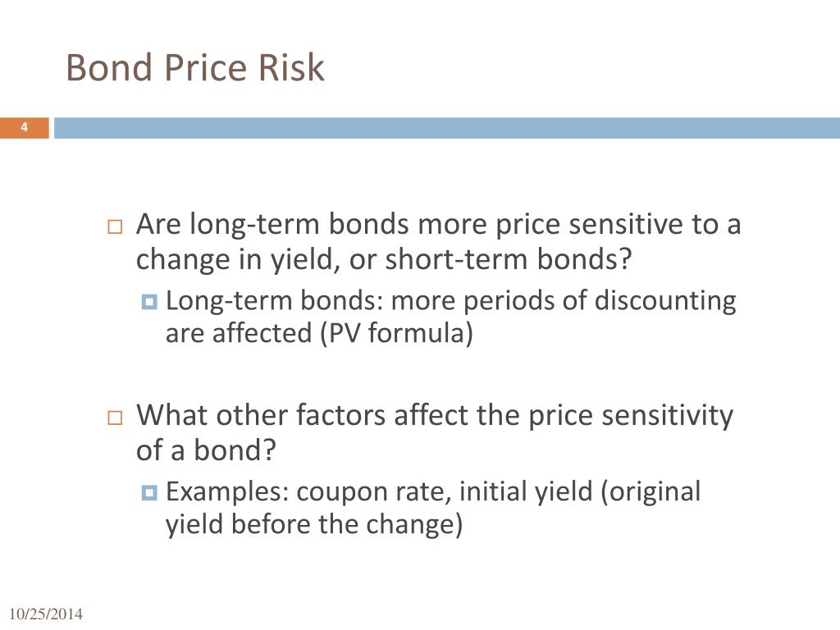Click the blue square bullet before "Examples:"
The image size is (840, 630).
(149, 493)
